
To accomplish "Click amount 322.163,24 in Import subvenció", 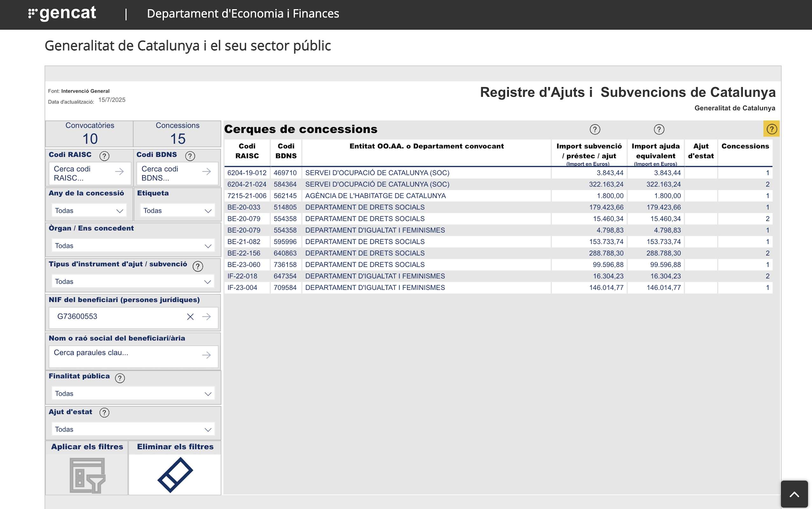I will (606, 185).
